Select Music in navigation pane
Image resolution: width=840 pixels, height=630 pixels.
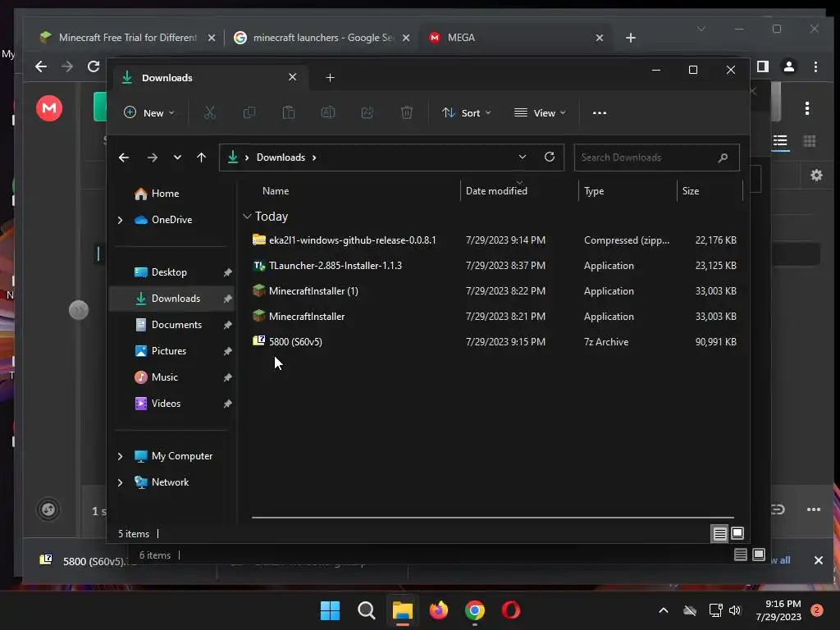point(164,377)
